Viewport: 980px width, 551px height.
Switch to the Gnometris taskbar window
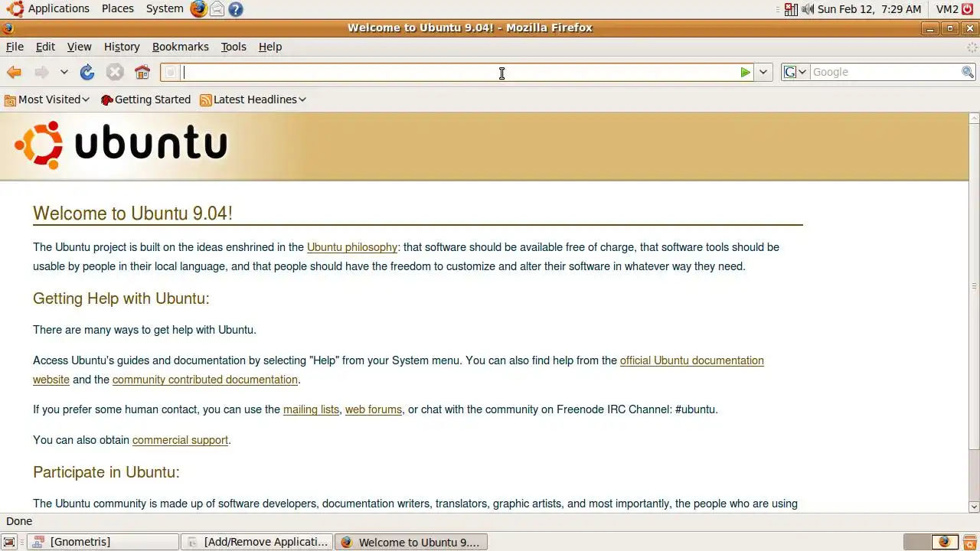(103, 542)
